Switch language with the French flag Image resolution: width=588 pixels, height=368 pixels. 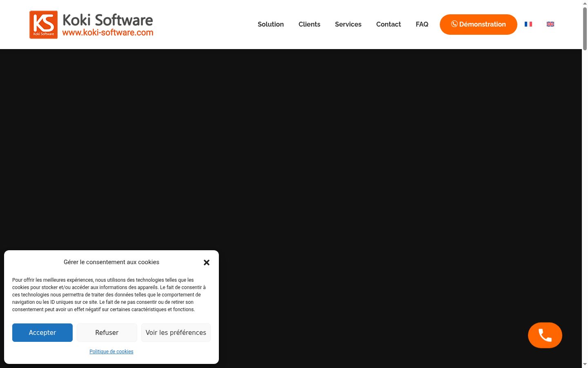(528, 24)
